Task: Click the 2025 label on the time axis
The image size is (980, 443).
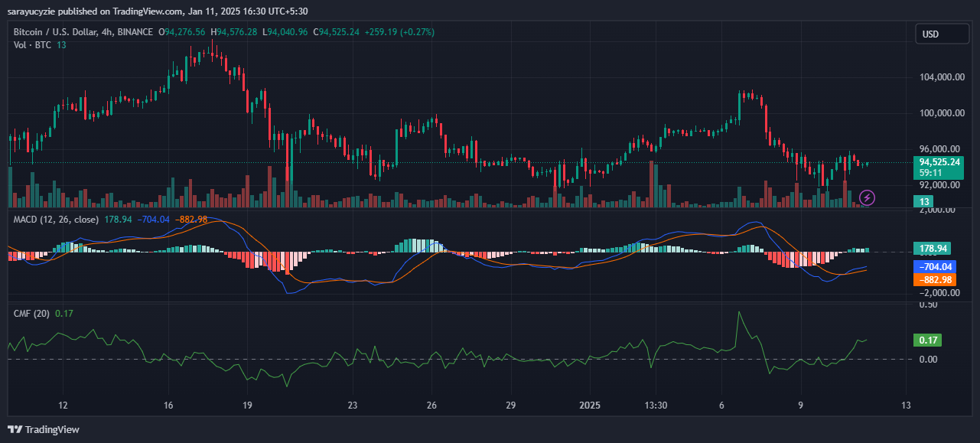Action: click(x=591, y=405)
